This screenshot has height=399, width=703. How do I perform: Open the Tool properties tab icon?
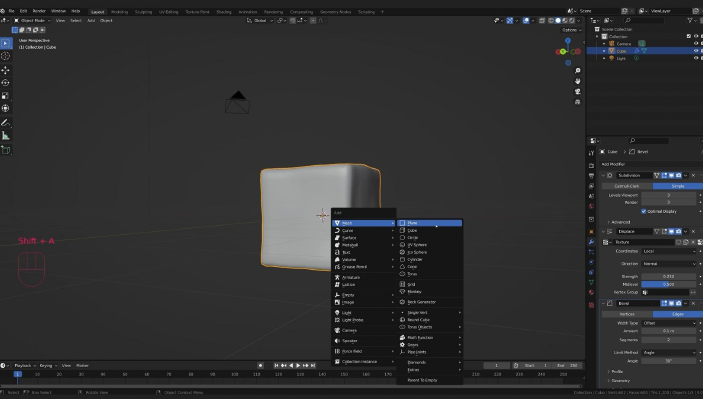point(591,153)
